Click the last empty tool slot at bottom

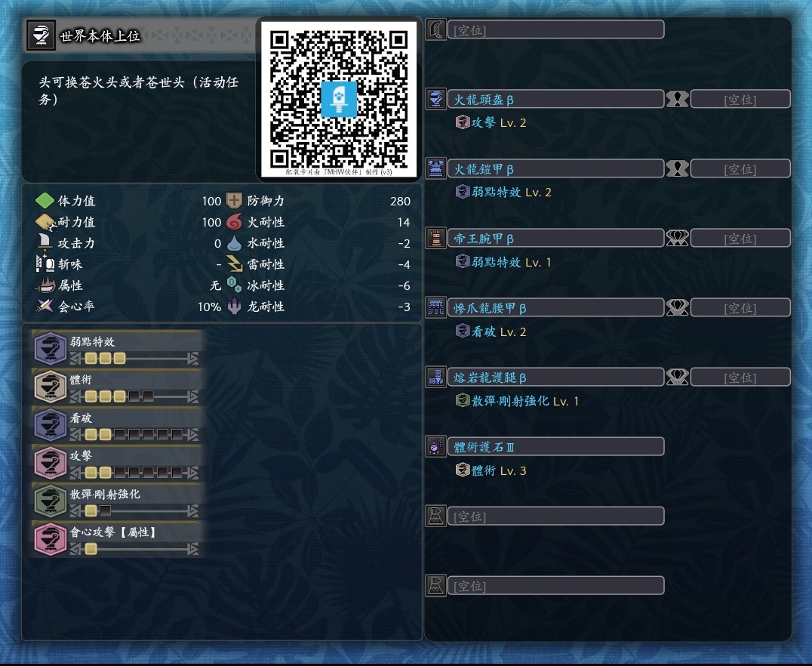click(x=555, y=586)
